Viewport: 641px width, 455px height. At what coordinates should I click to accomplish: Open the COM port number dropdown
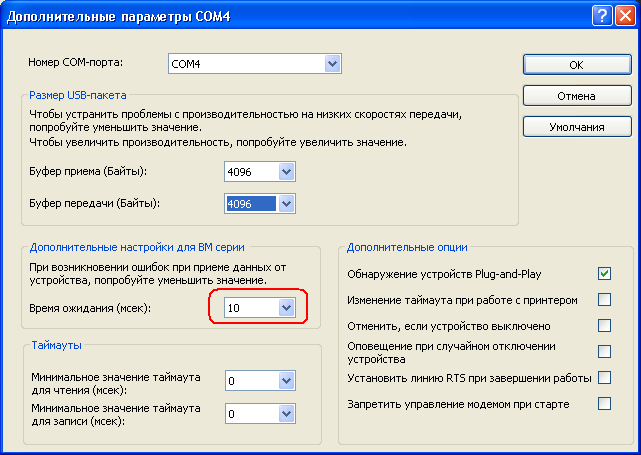tap(332, 65)
